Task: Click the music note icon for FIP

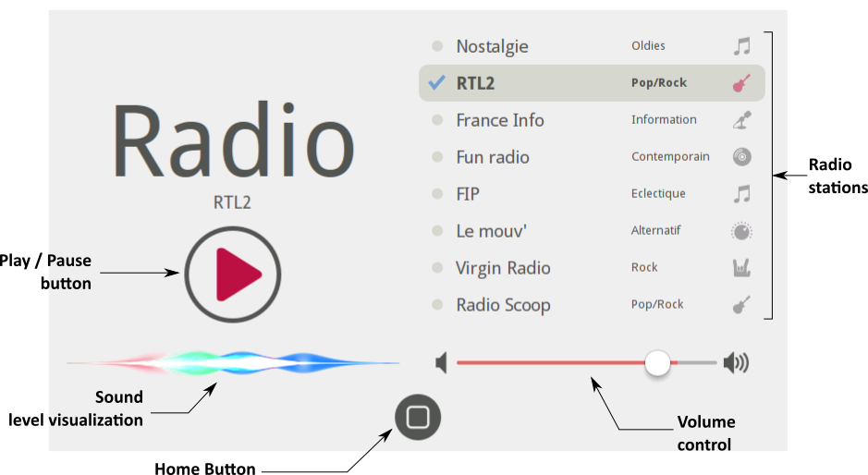Action: 741,194
